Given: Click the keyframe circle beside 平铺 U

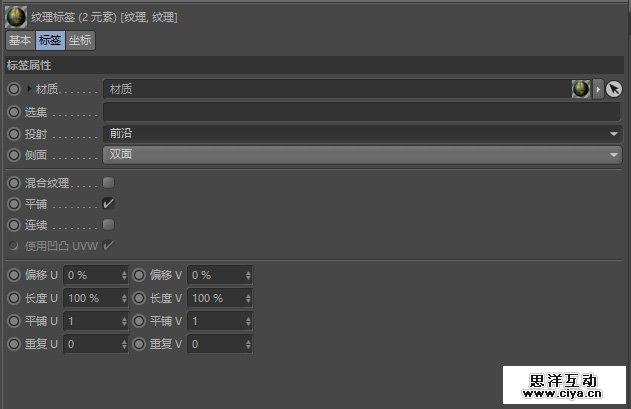Looking at the screenshot, I should (14, 321).
